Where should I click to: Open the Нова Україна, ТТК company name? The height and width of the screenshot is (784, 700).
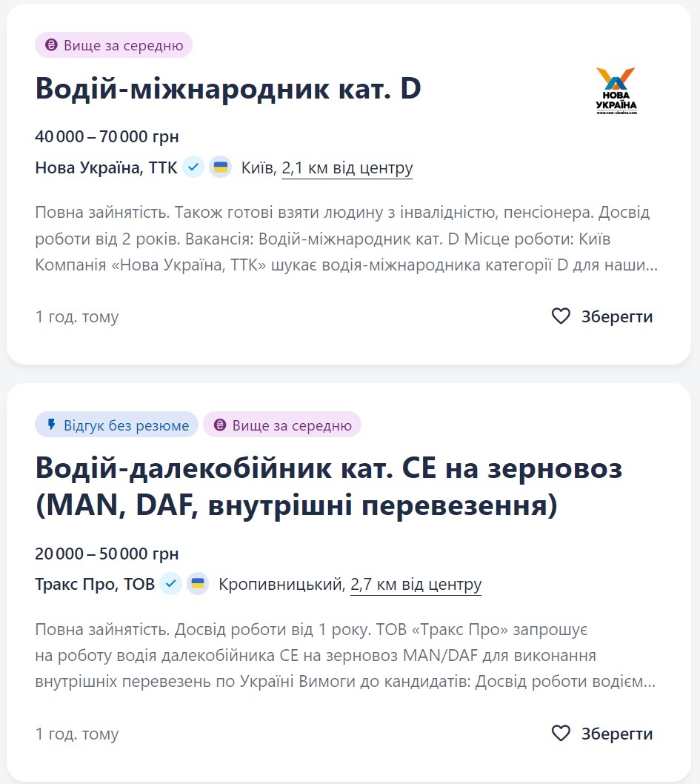(x=106, y=168)
